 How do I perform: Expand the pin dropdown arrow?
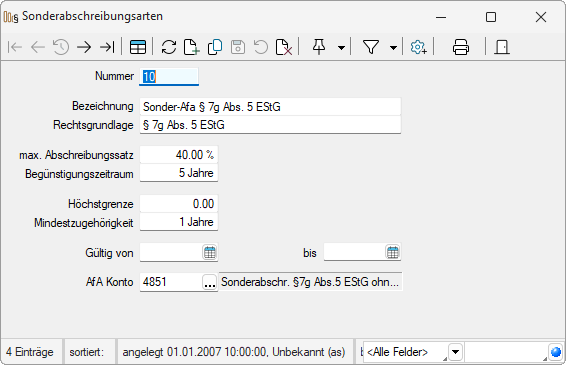click(x=341, y=47)
